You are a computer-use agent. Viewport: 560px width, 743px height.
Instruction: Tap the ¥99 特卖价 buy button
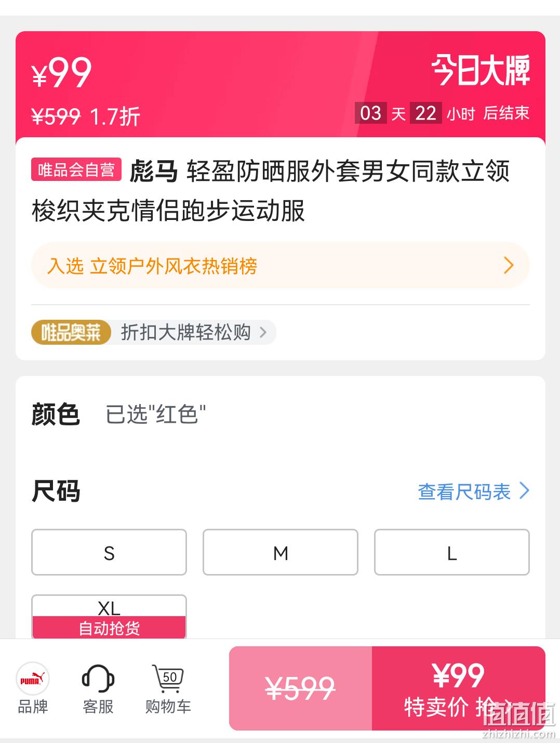(459, 688)
